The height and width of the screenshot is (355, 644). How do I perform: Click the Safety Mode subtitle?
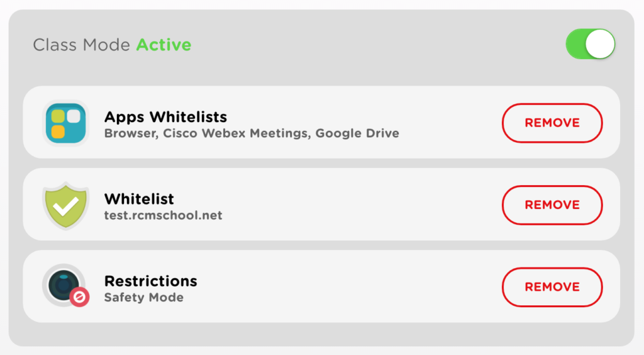click(x=144, y=297)
